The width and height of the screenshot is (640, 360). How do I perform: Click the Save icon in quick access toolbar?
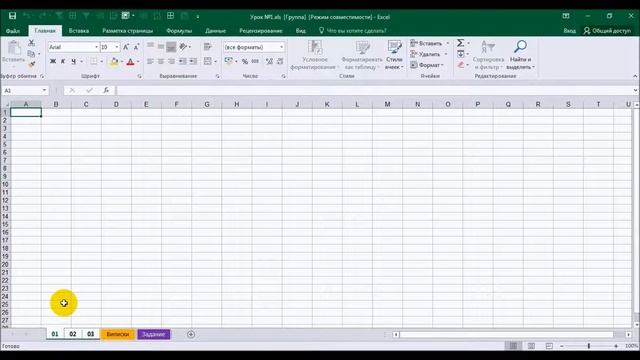[13, 16]
